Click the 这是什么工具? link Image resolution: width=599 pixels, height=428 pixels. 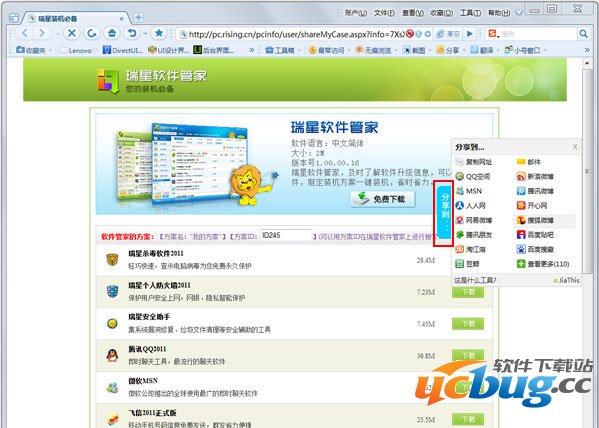tap(475, 280)
